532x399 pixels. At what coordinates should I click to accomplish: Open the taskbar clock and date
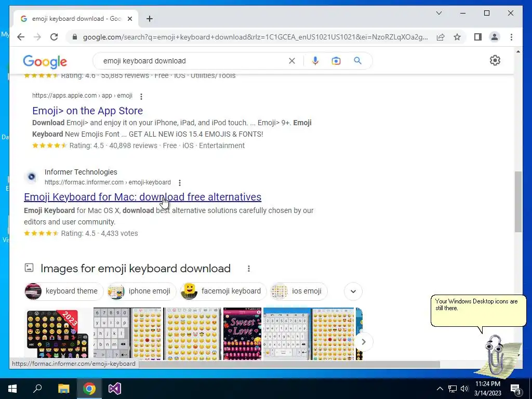tap(487, 389)
